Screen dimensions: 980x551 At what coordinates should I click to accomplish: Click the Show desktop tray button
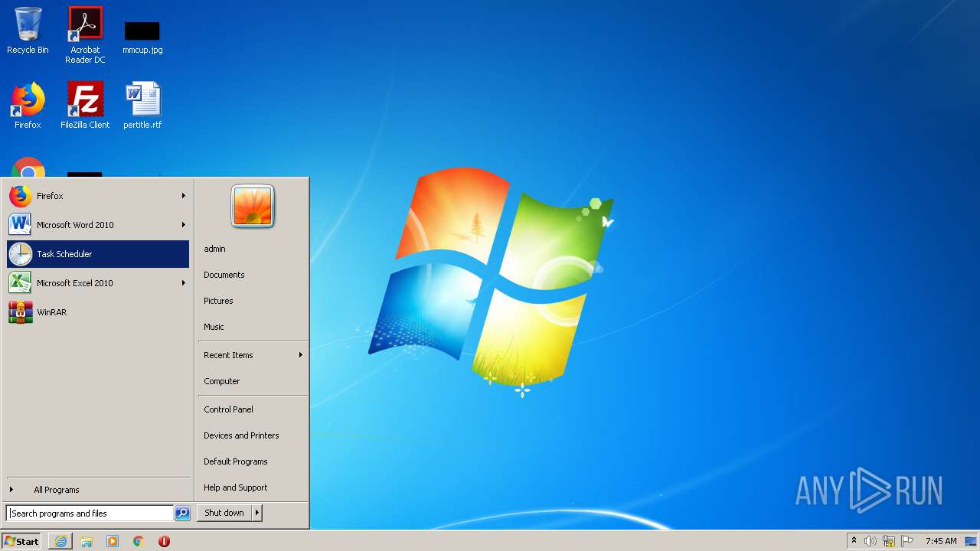tap(972, 541)
